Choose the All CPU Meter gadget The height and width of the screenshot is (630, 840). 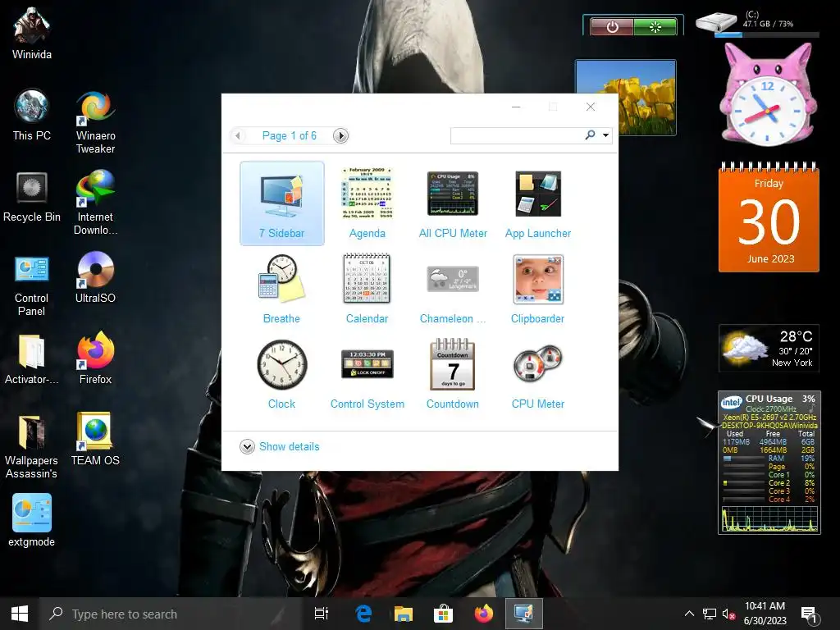pyautogui.click(x=453, y=203)
